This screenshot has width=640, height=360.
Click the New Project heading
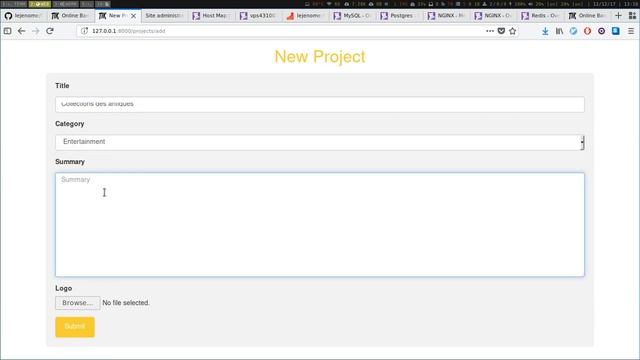(x=320, y=57)
